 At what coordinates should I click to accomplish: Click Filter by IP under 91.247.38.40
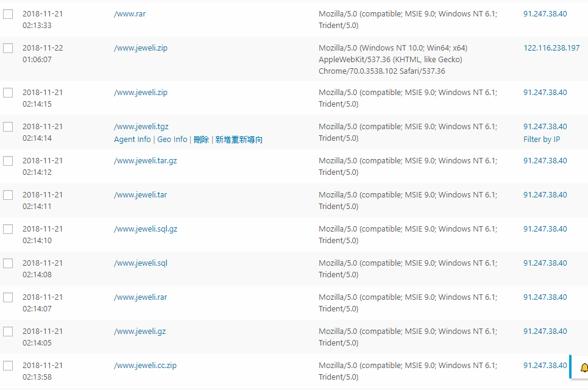tap(542, 140)
